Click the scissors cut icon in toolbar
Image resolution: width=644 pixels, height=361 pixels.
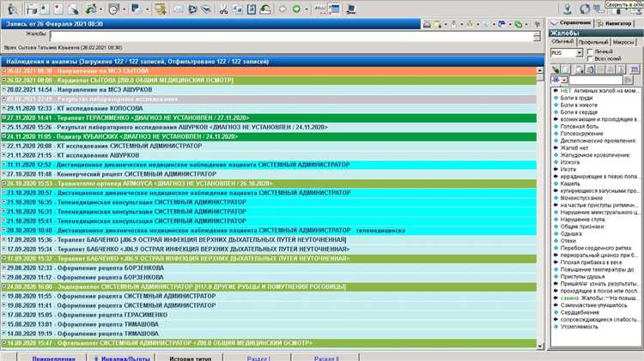(222, 9)
